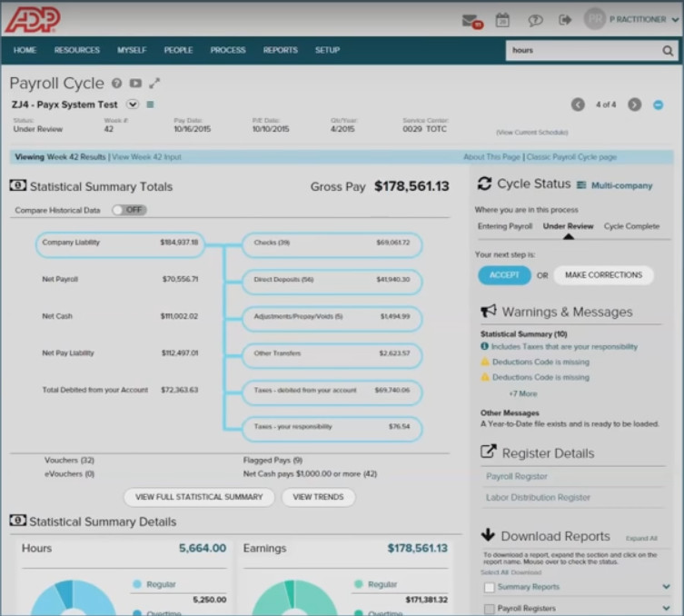
Task: Click the Register Details pop-out icon
Action: click(x=489, y=452)
